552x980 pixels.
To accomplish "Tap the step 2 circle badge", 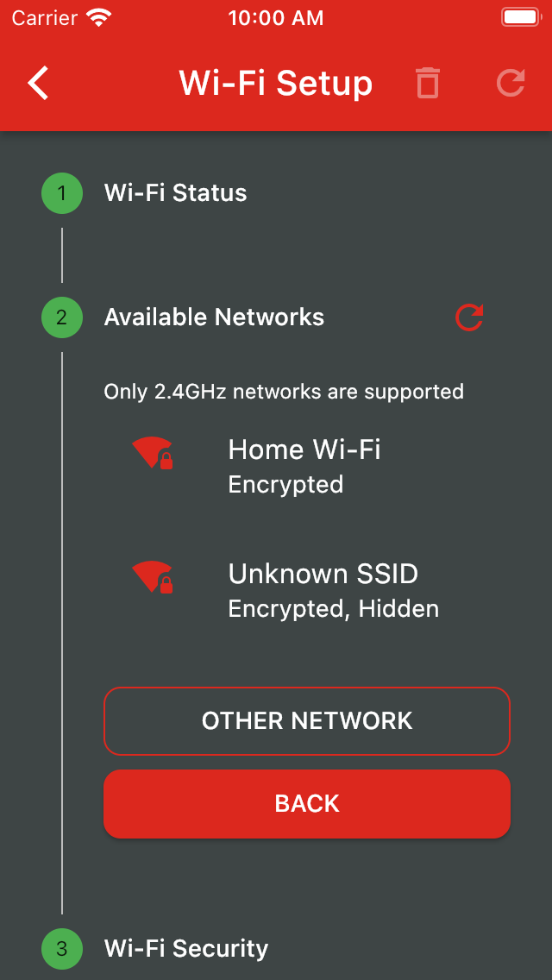I will coord(62,317).
